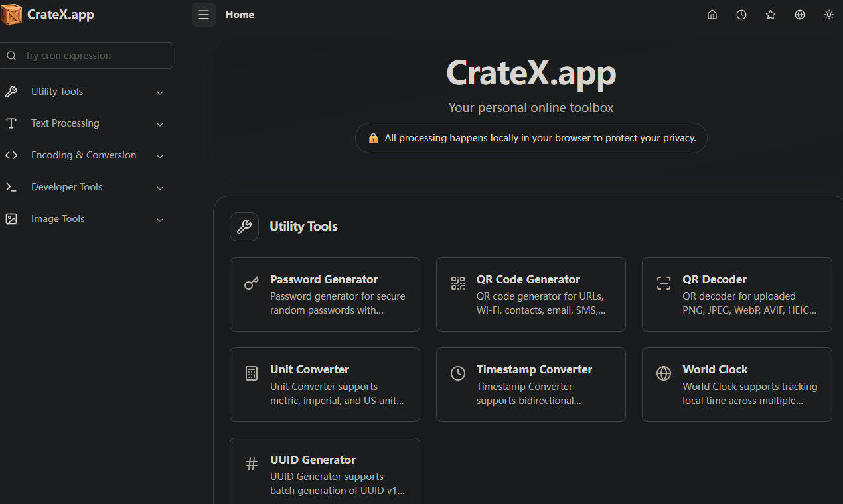Open favorites star icon

tap(771, 15)
